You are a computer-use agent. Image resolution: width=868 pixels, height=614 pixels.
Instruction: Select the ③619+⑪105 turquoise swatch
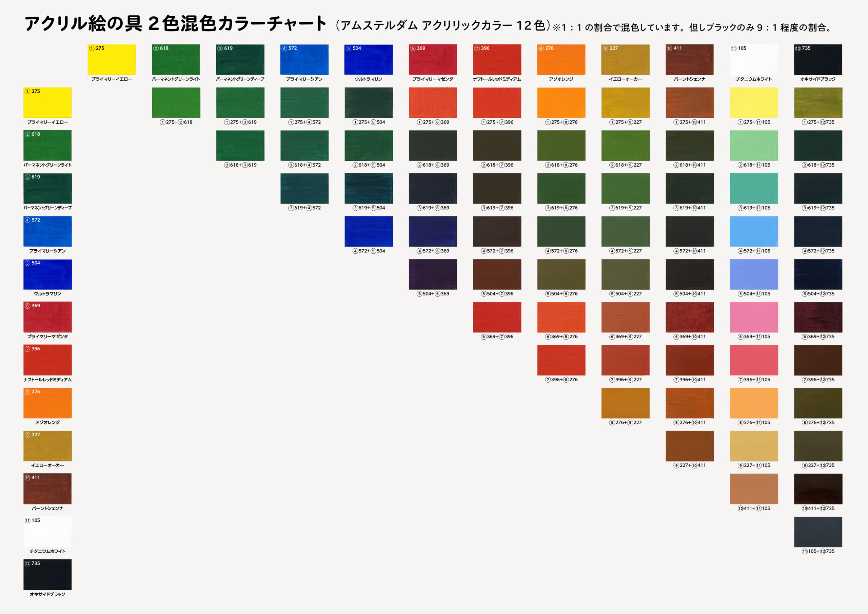(753, 188)
